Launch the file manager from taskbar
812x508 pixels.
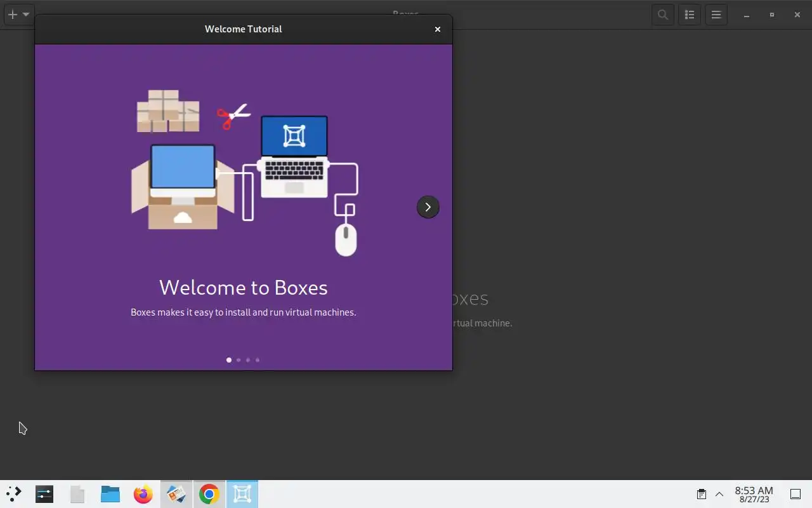[110, 494]
